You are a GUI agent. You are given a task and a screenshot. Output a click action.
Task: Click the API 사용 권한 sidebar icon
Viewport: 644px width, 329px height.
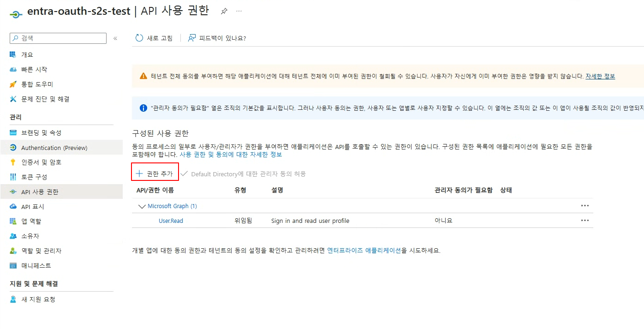[x=13, y=192]
